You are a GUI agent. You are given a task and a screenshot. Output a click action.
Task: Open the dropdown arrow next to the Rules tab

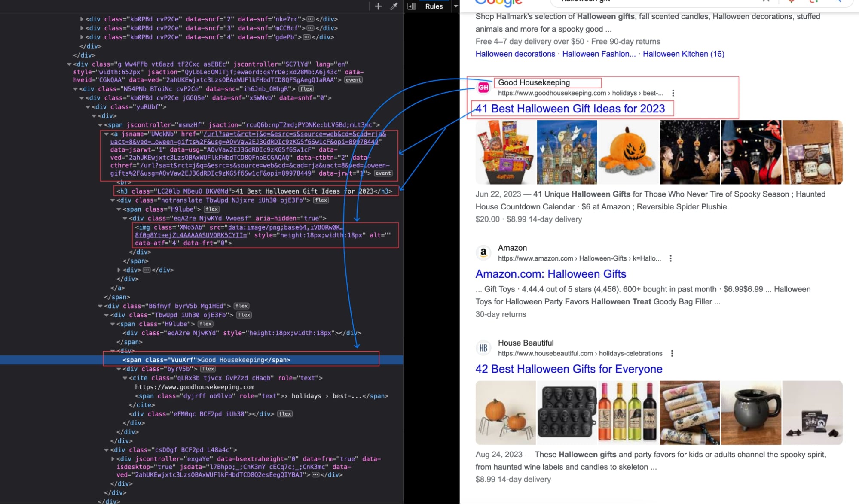tap(456, 6)
